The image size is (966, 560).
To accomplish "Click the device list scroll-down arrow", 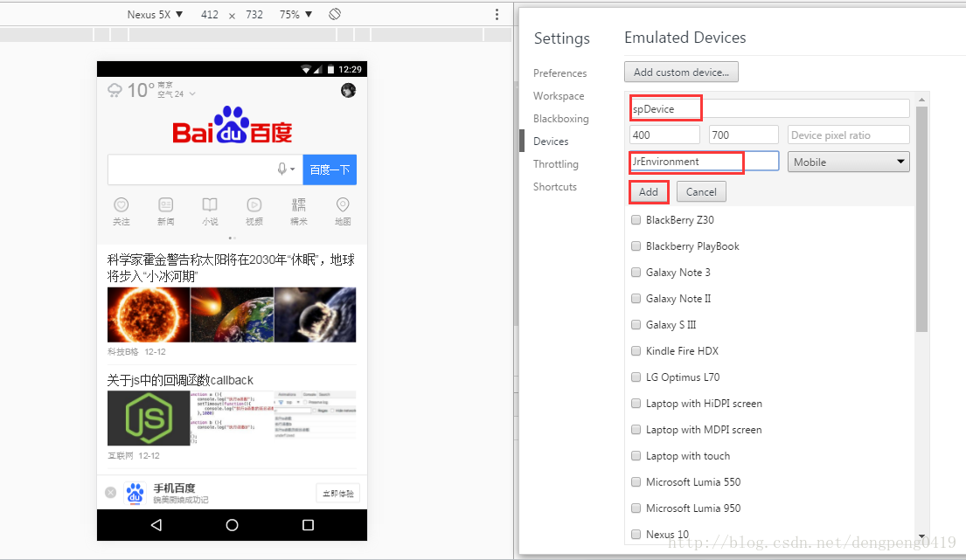I will 921,536.
